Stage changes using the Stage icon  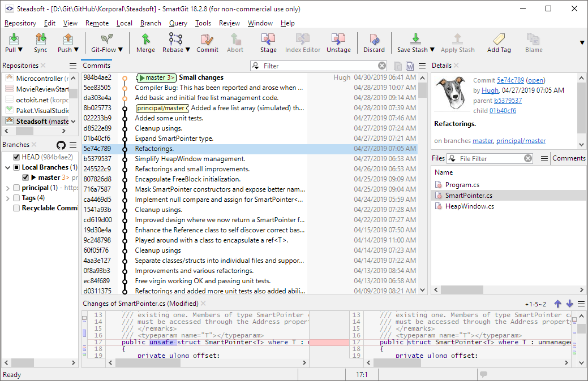click(268, 42)
